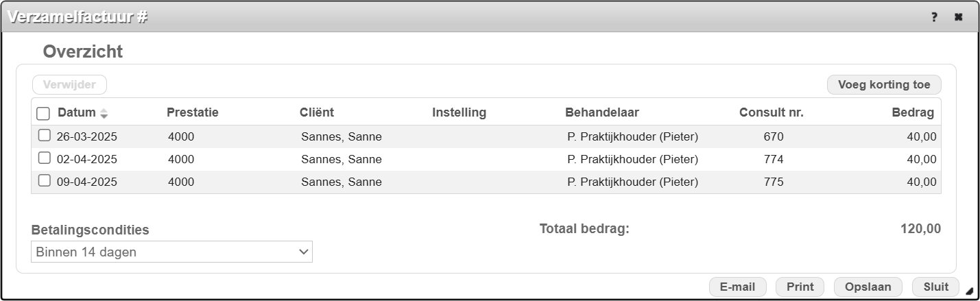Click the Datum sort arrows icon

pos(104,113)
